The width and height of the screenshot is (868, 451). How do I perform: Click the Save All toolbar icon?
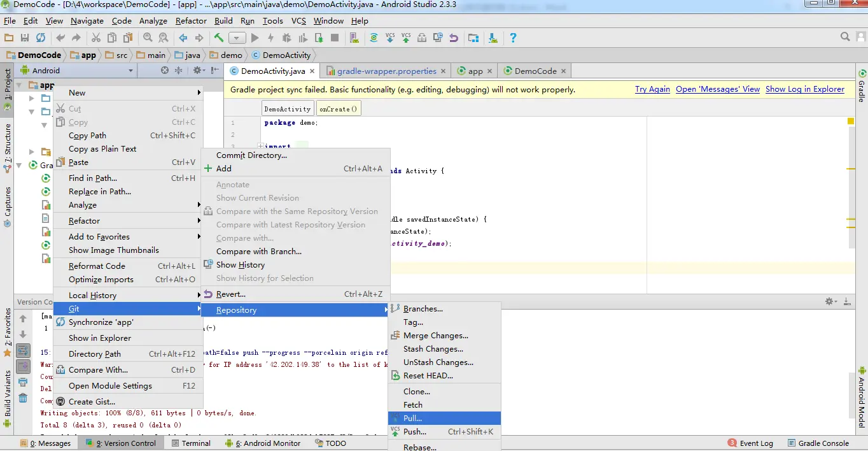click(x=25, y=38)
